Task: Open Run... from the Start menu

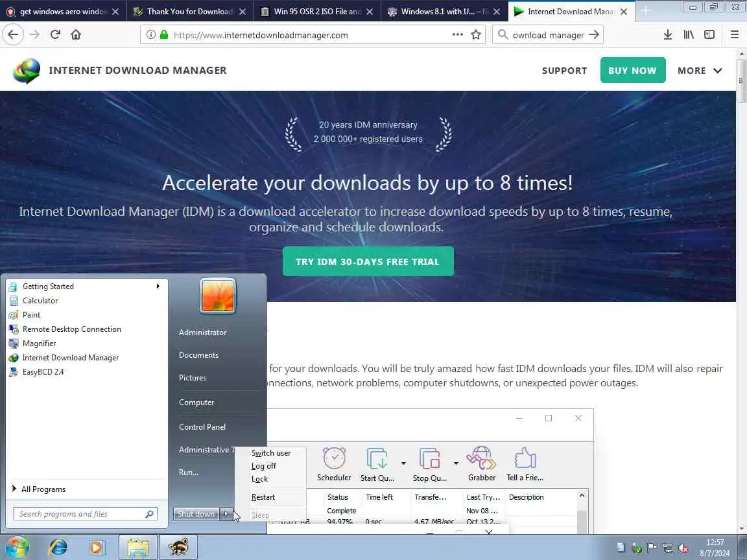Action: click(x=189, y=472)
